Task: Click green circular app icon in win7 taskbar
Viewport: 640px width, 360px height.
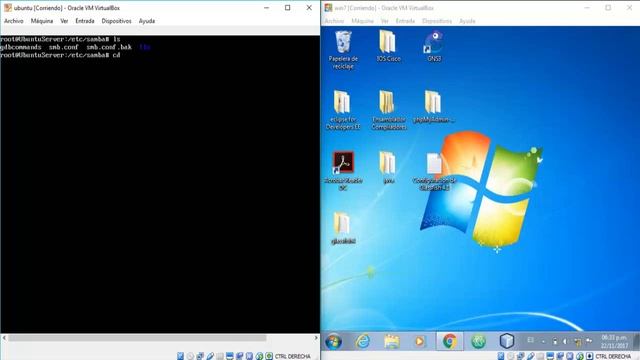Action: pos(478,341)
